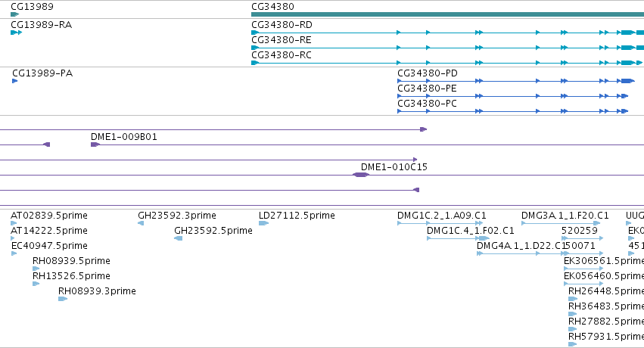Select EST AT14222.5prime

click(49, 231)
